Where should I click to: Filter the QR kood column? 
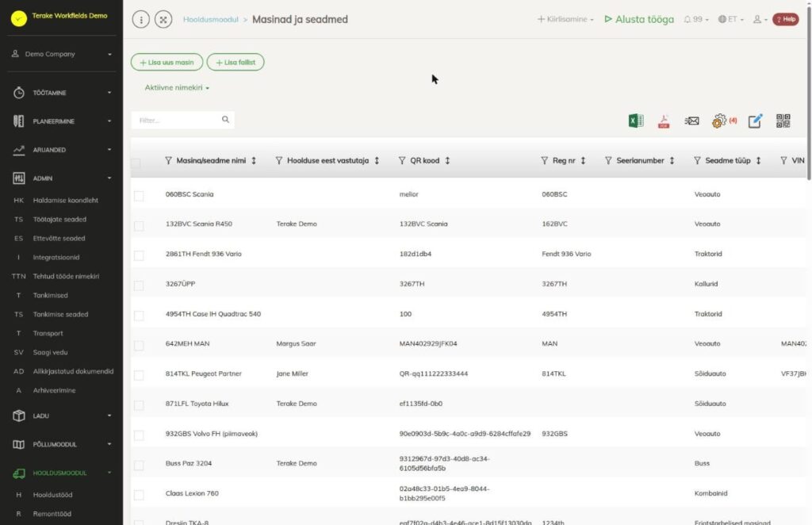pos(402,160)
